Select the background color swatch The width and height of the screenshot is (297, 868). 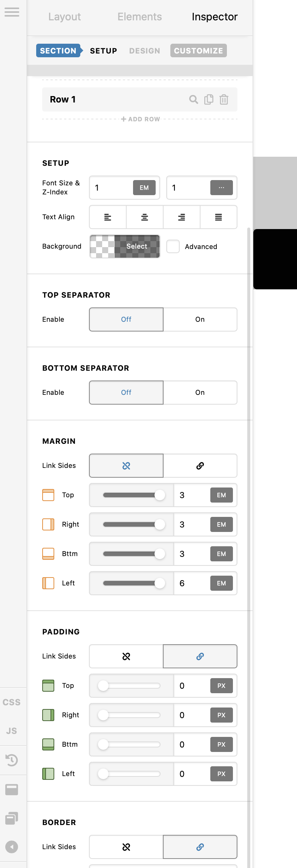pyautogui.click(x=125, y=246)
